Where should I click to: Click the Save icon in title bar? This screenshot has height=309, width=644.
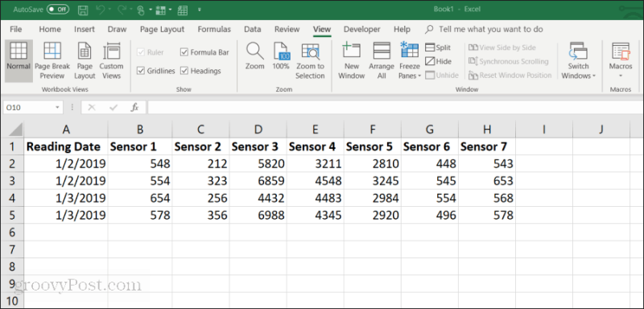click(83, 10)
